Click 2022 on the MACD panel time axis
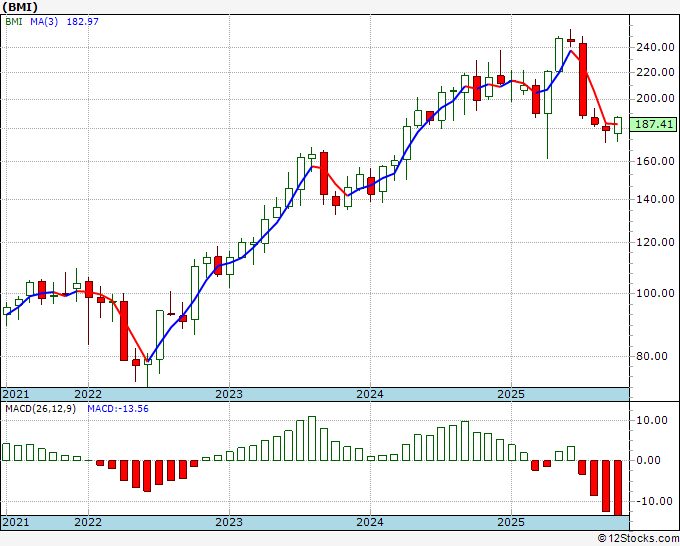This screenshot has width=680, height=546. point(88,522)
